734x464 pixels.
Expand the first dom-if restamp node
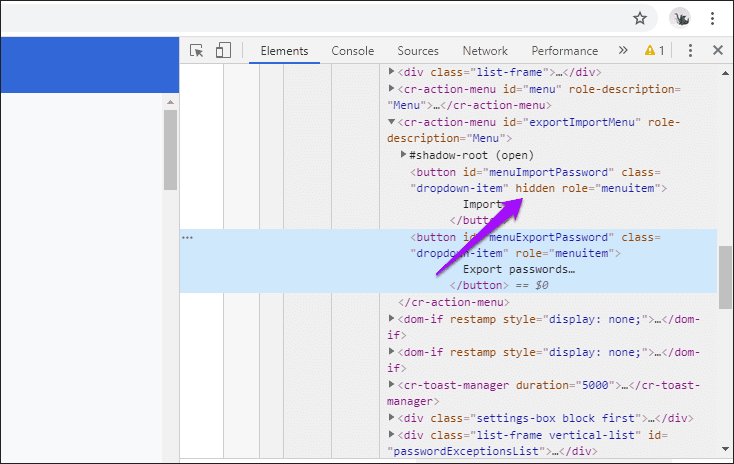tap(391, 318)
